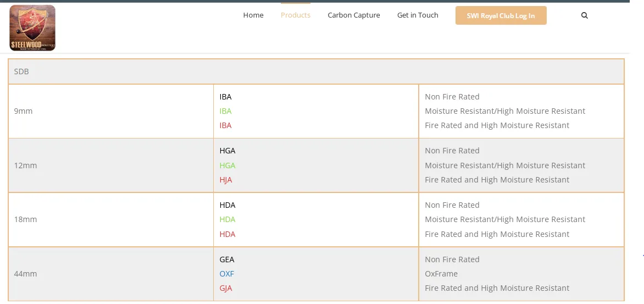Open the search magnifier icon
Viewport: 644px width, 304px height.
[584, 15]
